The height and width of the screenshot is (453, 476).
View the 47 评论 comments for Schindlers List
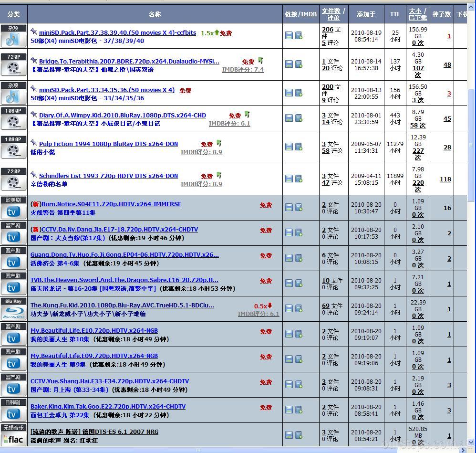pos(332,183)
